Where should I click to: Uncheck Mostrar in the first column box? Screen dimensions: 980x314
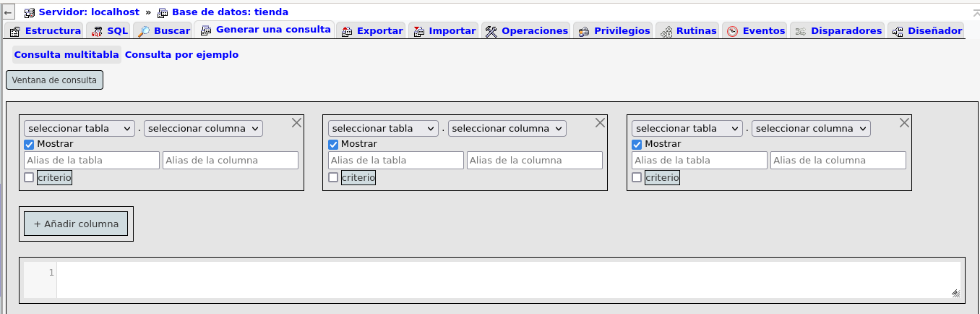29,144
